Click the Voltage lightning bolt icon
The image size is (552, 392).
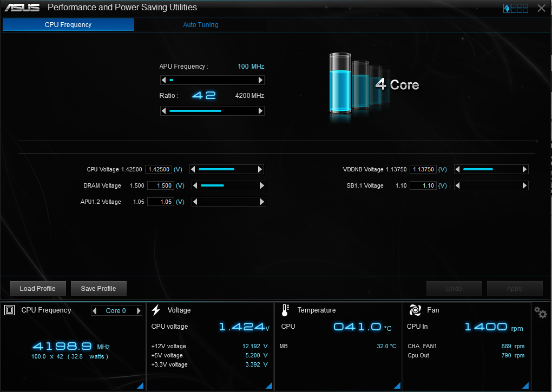(156, 310)
